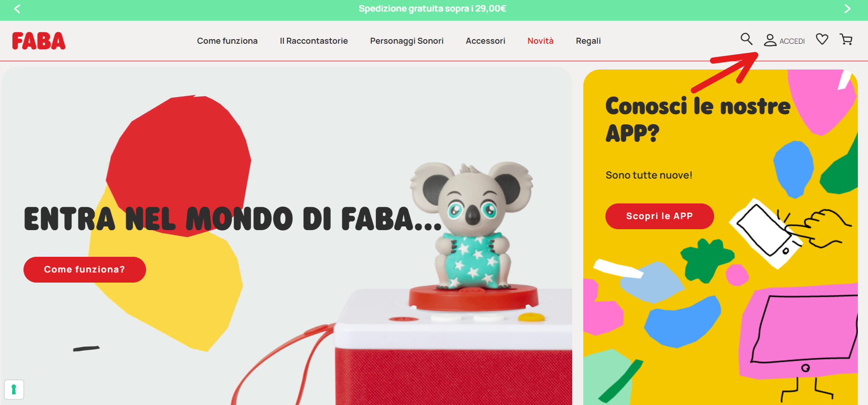Click the FABA logo
Viewport: 868px width, 405px height.
pos(39,41)
